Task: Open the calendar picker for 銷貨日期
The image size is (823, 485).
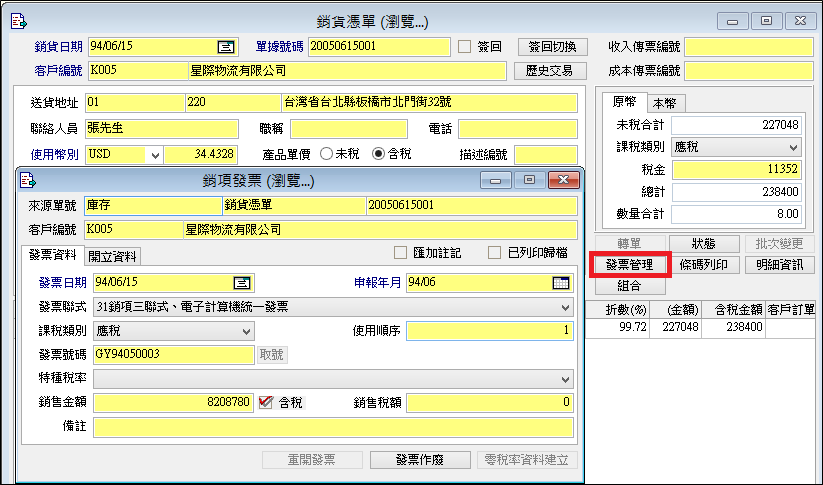Action: click(x=226, y=46)
